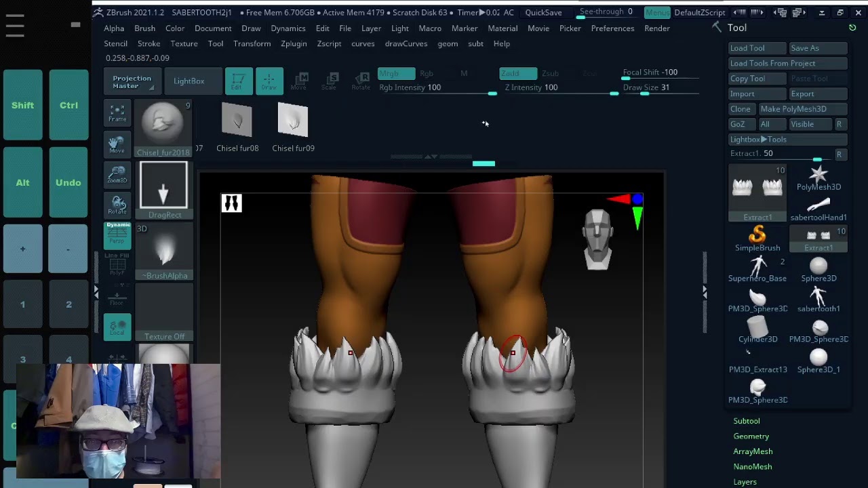Open the Alpha menu
The image size is (868, 488).
click(114, 28)
